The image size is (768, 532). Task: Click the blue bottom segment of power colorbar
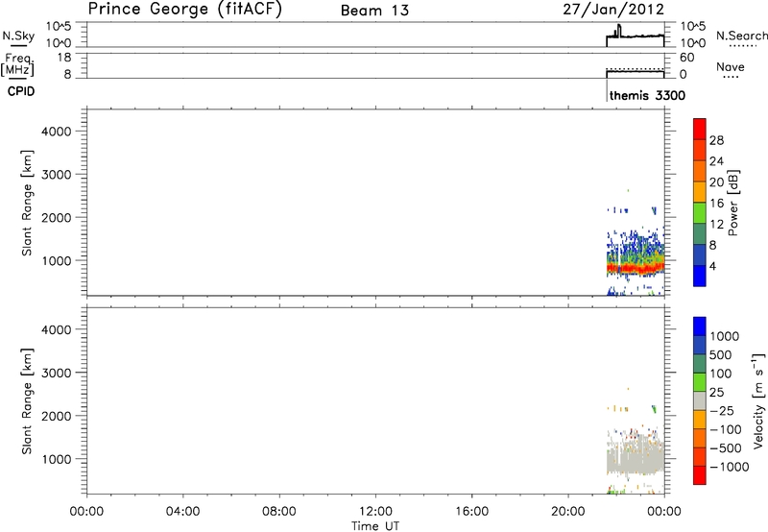(700, 276)
